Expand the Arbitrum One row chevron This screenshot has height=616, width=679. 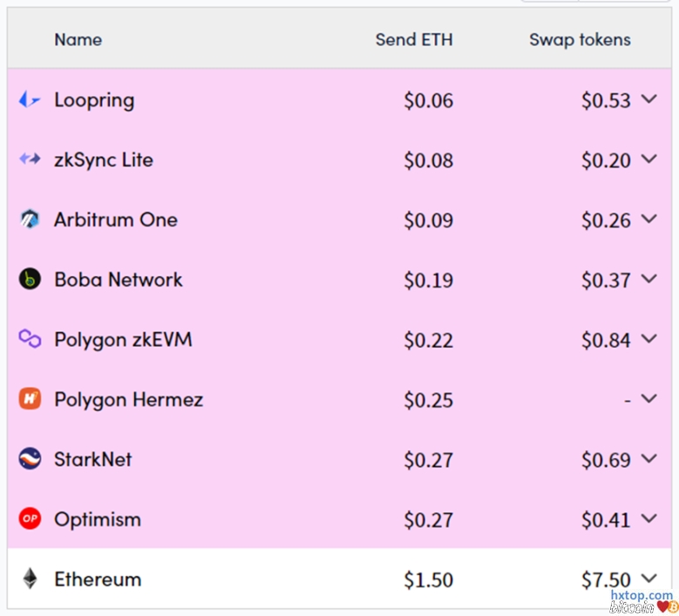[648, 219]
